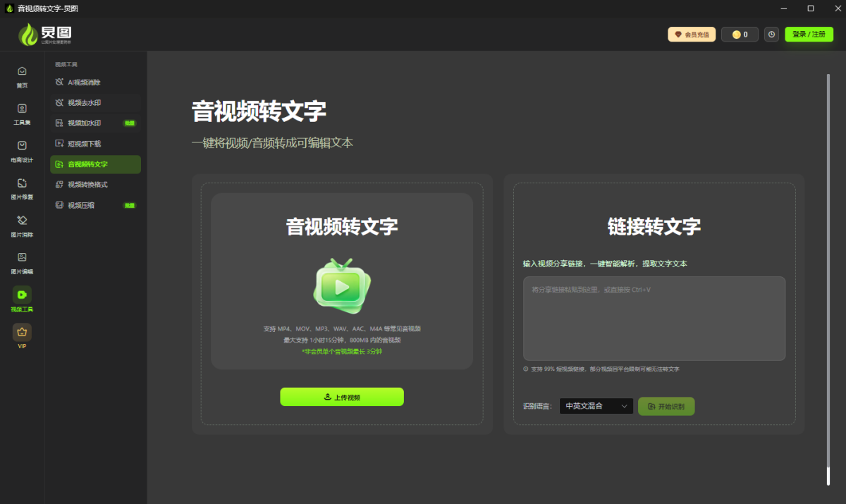The height and width of the screenshot is (504, 846).
Task: Select the 视频工具 sidebar icon
Action: pos(22,295)
